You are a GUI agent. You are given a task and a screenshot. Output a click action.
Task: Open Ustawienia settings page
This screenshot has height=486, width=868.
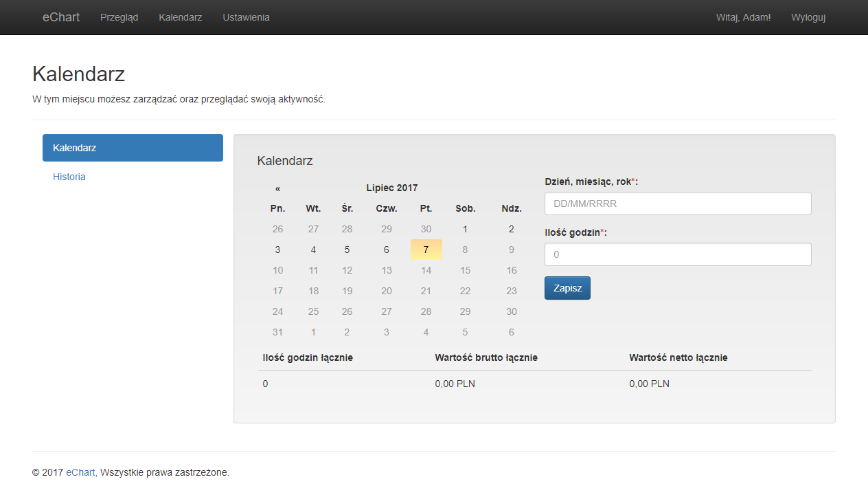pos(246,17)
